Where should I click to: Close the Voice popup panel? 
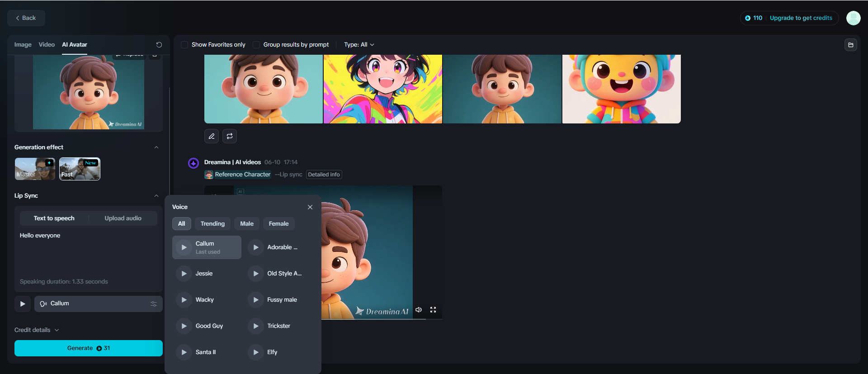pos(310,207)
